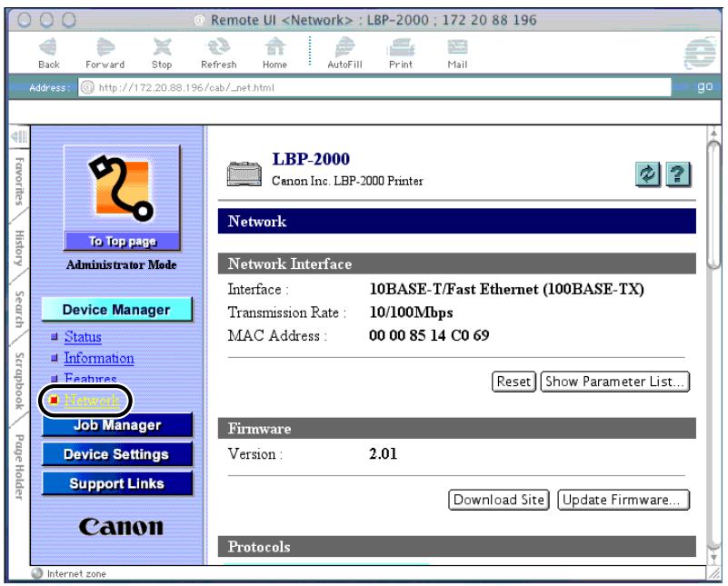The height and width of the screenshot is (586, 728).
Task: Open Mail from the toolbar
Action: (x=457, y=47)
